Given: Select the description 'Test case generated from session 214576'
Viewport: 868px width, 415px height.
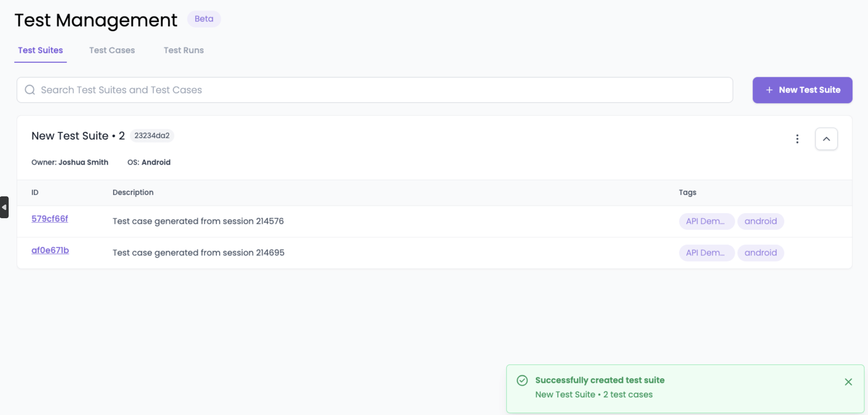Looking at the screenshot, I should click(x=198, y=221).
